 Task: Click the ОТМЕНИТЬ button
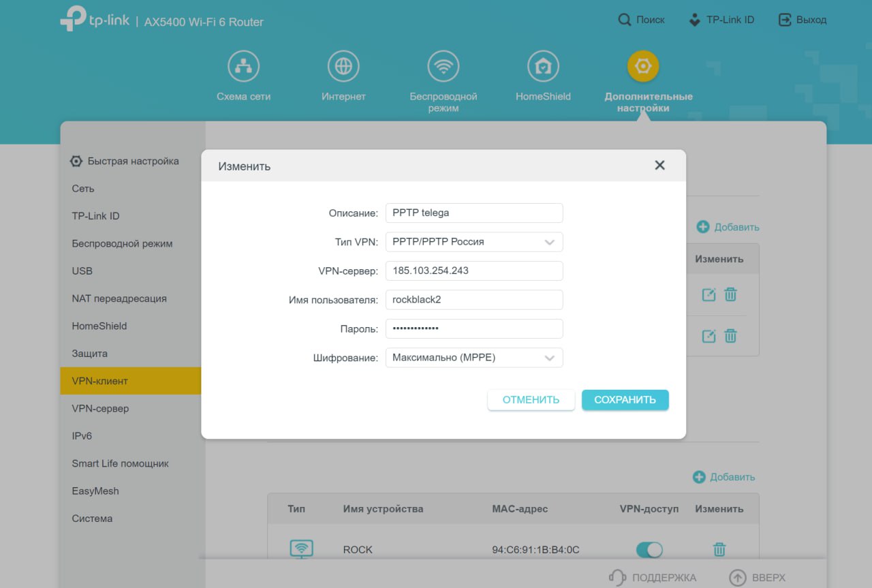click(x=531, y=400)
